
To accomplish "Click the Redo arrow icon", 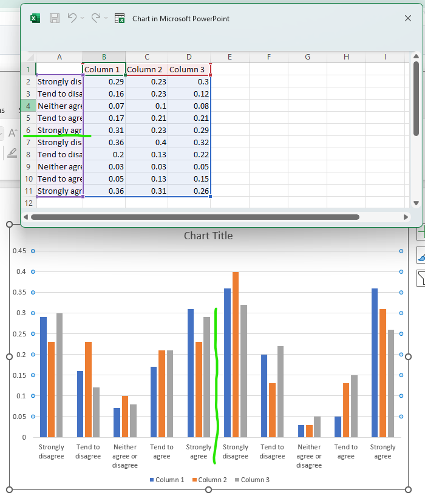I will click(95, 18).
